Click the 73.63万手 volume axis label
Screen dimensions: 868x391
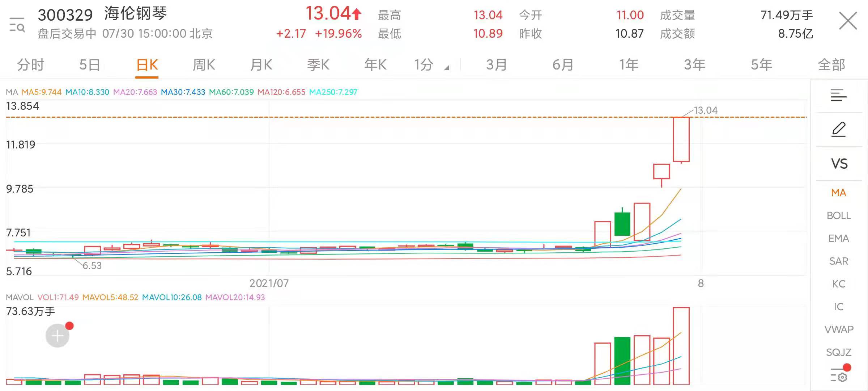30,311
